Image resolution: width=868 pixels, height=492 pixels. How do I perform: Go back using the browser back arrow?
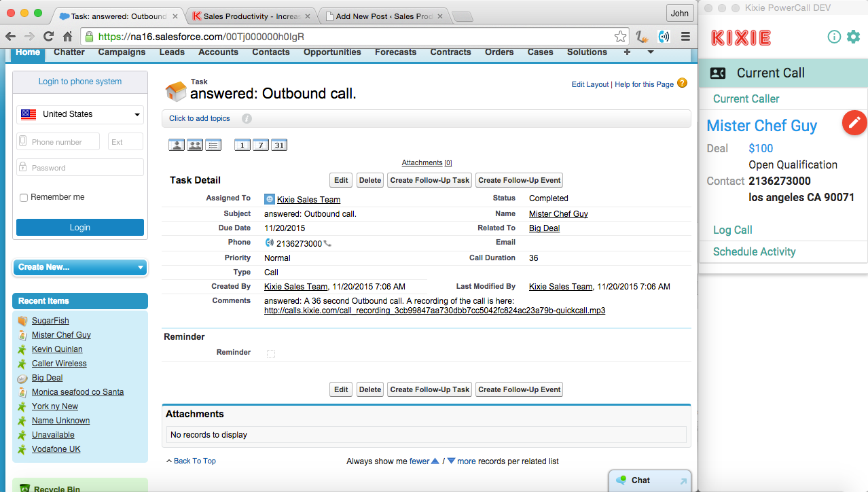pos(12,37)
